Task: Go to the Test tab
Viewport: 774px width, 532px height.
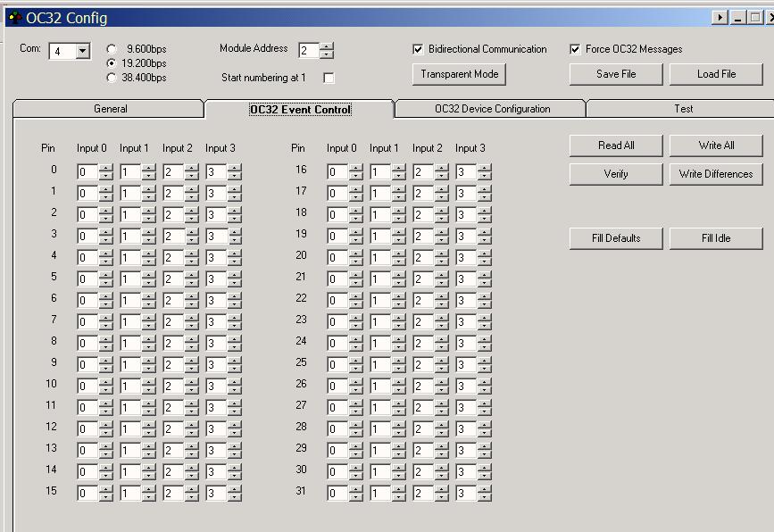Action: coord(683,109)
